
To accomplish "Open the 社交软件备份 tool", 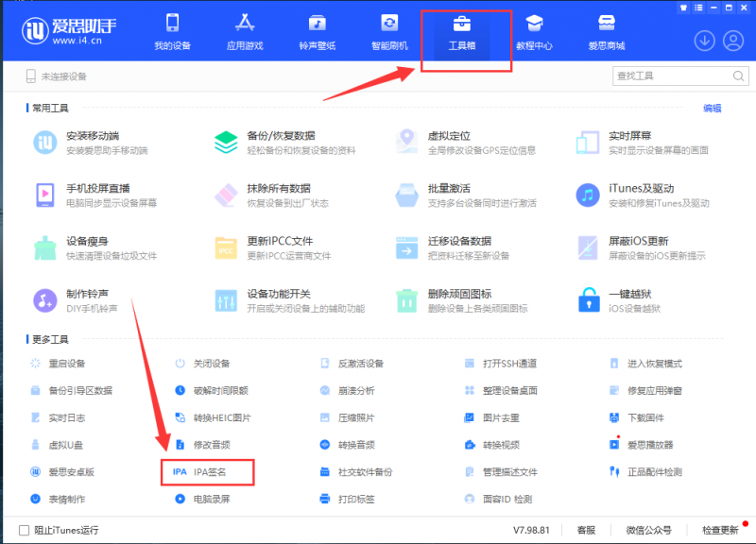I will (356, 471).
